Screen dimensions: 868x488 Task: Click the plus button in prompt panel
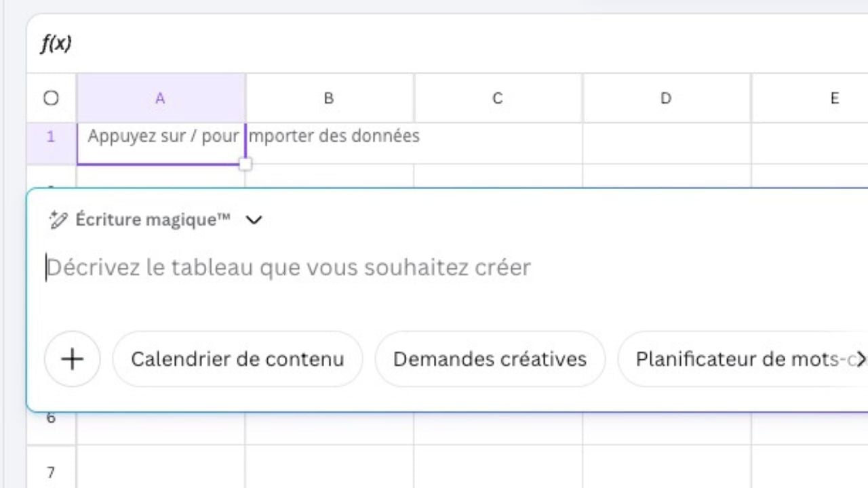coord(72,359)
